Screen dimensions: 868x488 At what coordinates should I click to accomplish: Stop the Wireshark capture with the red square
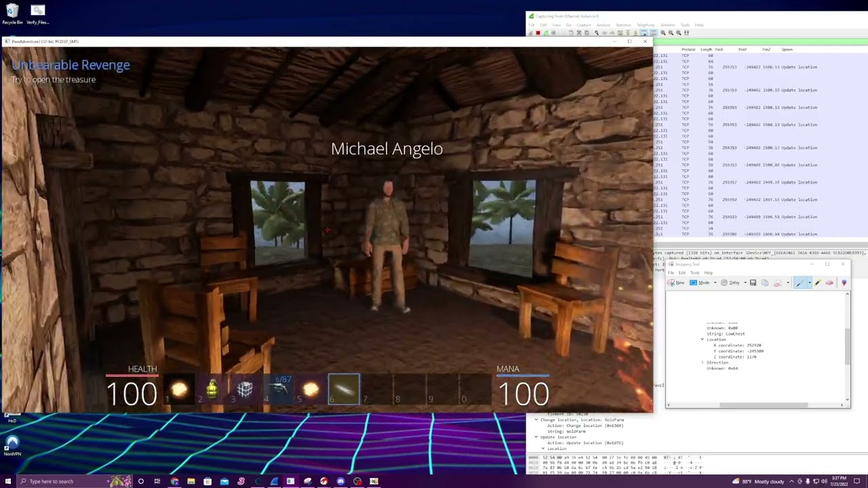tap(538, 33)
